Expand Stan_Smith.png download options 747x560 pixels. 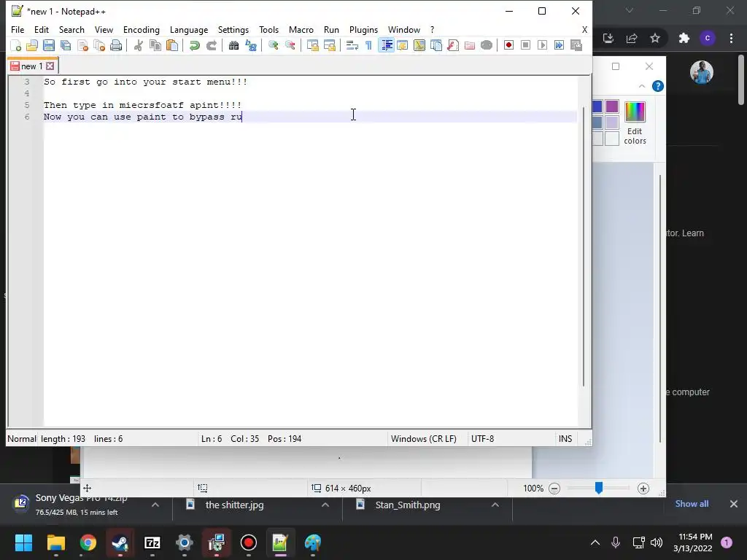coord(495,505)
